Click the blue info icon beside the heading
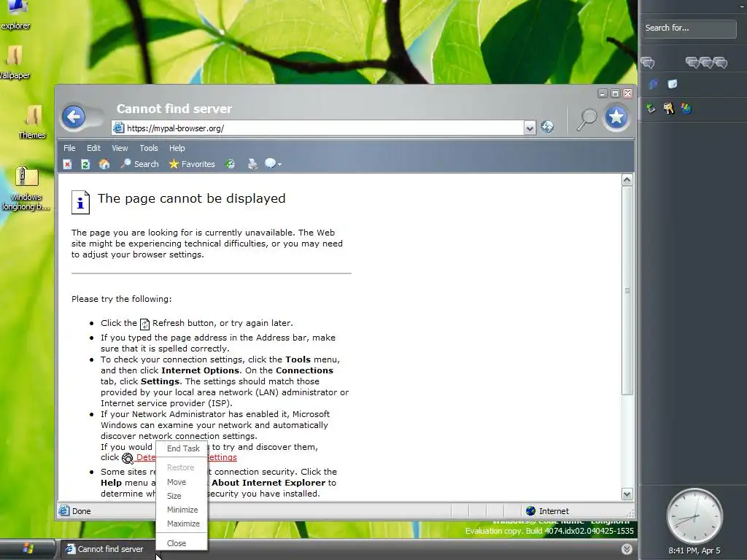 (x=80, y=203)
